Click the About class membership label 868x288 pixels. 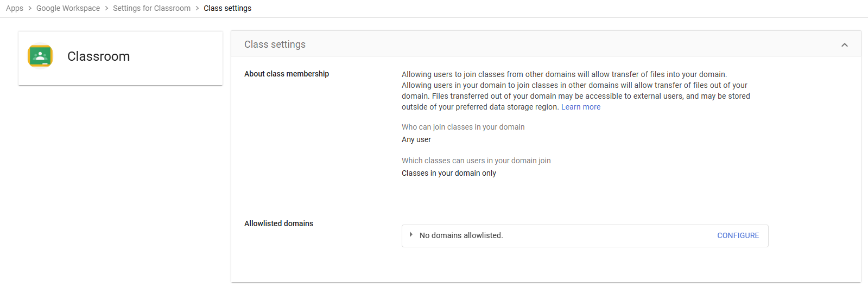(287, 74)
